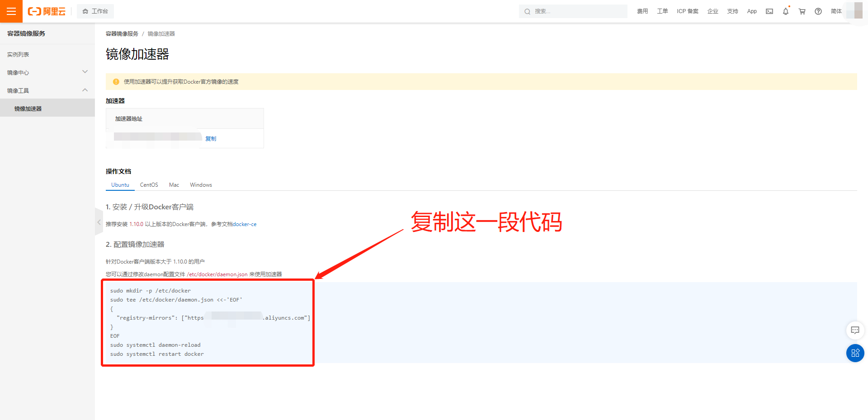Collapse the sidebar with the arrow handle
The width and height of the screenshot is (868, 420).
99,222
